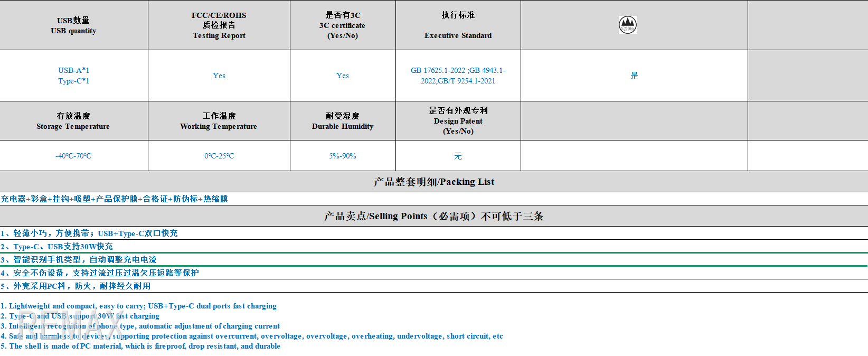The image size is (868, 356).
Task: Select the Design Patent header cell
Action: pyautogui.click(x=458, y=121)
